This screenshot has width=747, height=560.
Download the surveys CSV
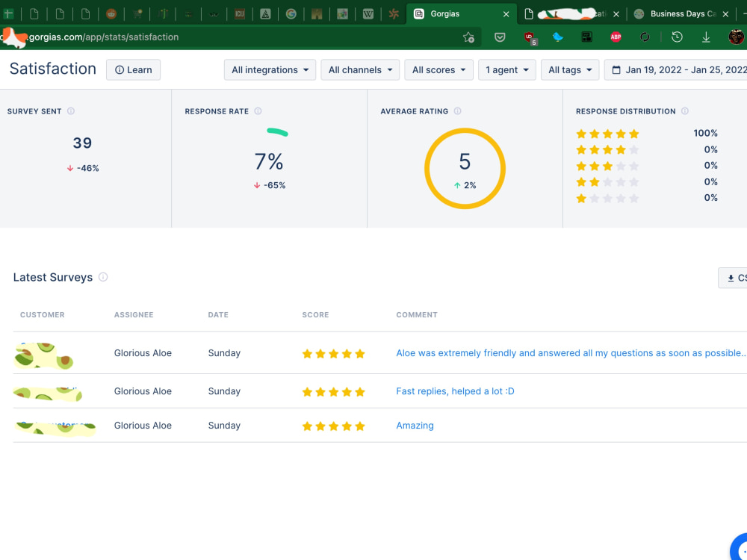point(734,278)
